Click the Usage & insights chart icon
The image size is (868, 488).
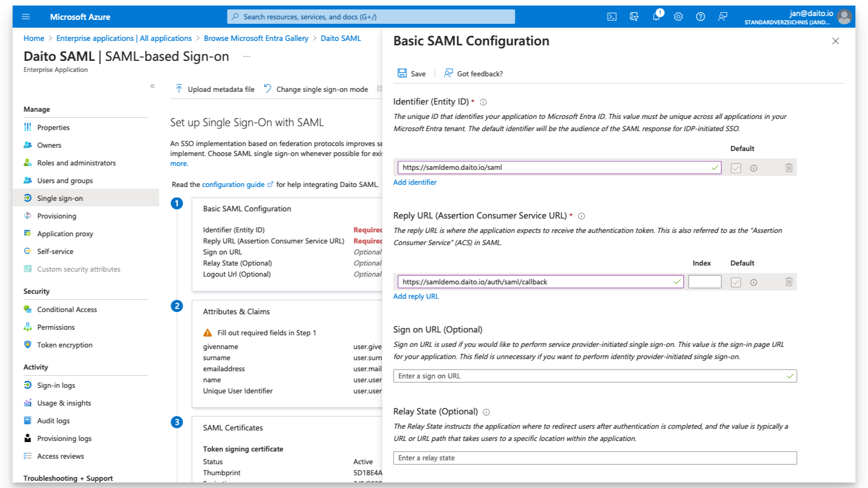(x=28, y=403)
